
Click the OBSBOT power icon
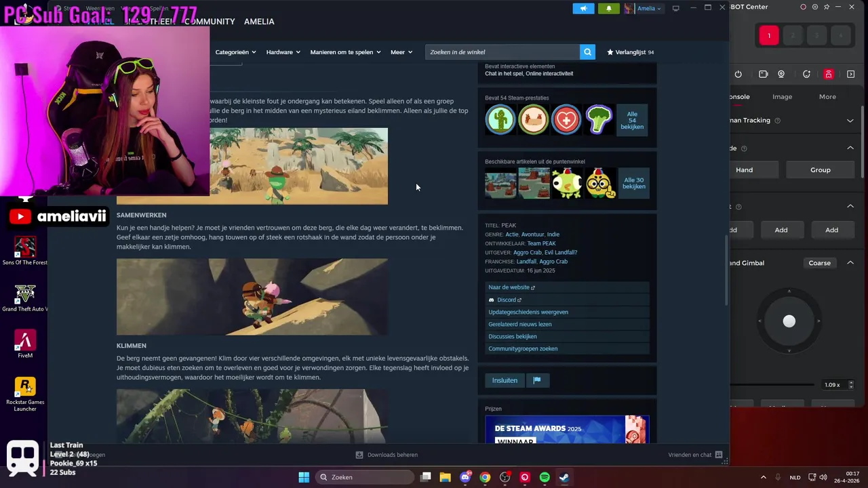[738, 75]
